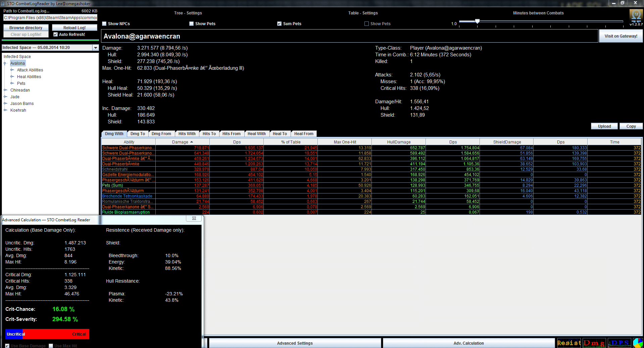
Task: Click the Minutes between Combats slider handle
Action: click(477, 21)
